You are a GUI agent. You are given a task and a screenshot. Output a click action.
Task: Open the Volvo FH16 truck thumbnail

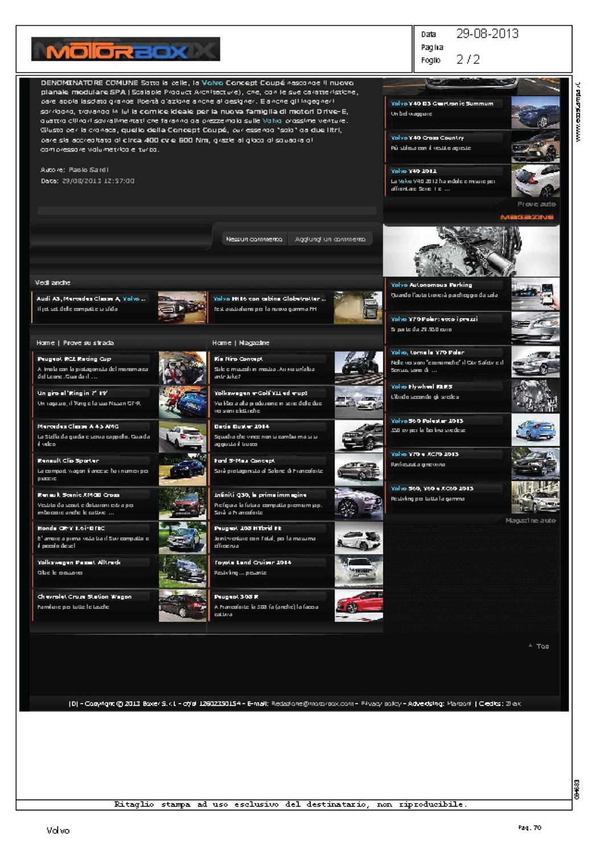(x=358, y=307)
